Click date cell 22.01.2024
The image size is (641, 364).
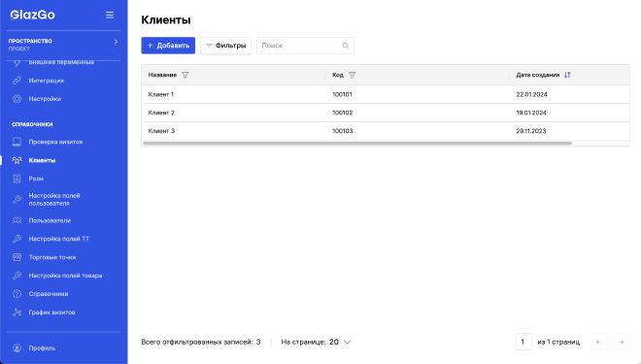(531, 94)
